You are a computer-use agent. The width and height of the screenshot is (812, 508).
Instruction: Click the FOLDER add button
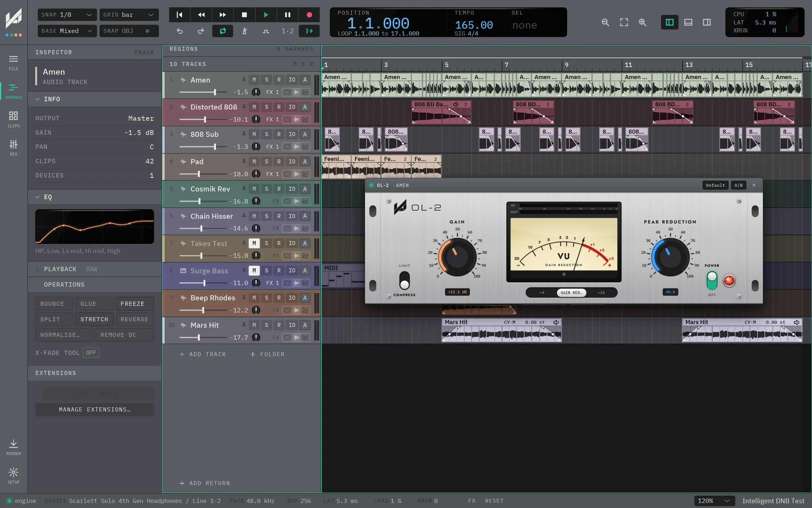point(267,354)
